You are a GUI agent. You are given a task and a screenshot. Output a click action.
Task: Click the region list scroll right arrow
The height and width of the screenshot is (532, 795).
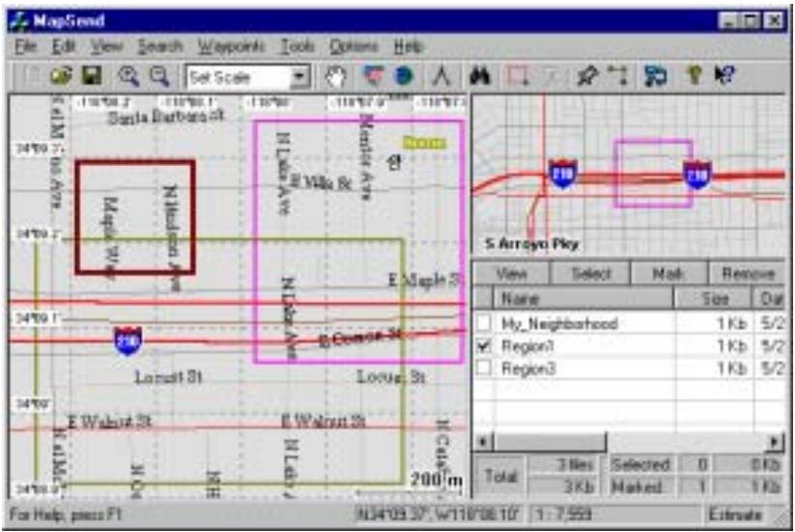pyautogui.click(x=776, y=442)
